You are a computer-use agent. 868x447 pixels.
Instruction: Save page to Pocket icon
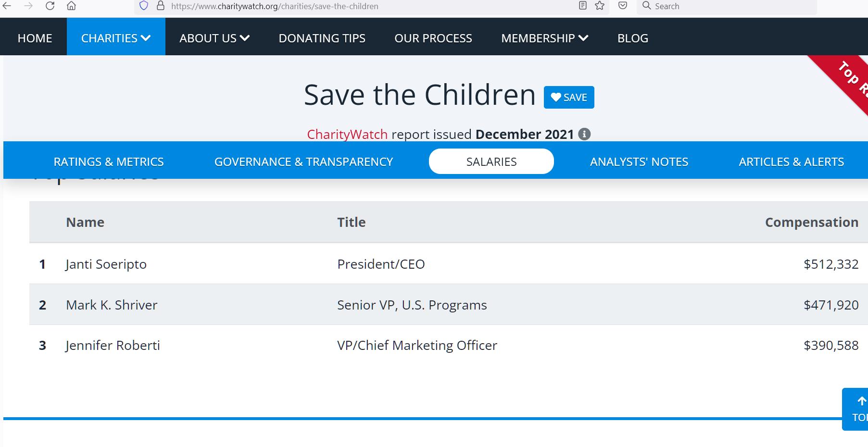623,6
